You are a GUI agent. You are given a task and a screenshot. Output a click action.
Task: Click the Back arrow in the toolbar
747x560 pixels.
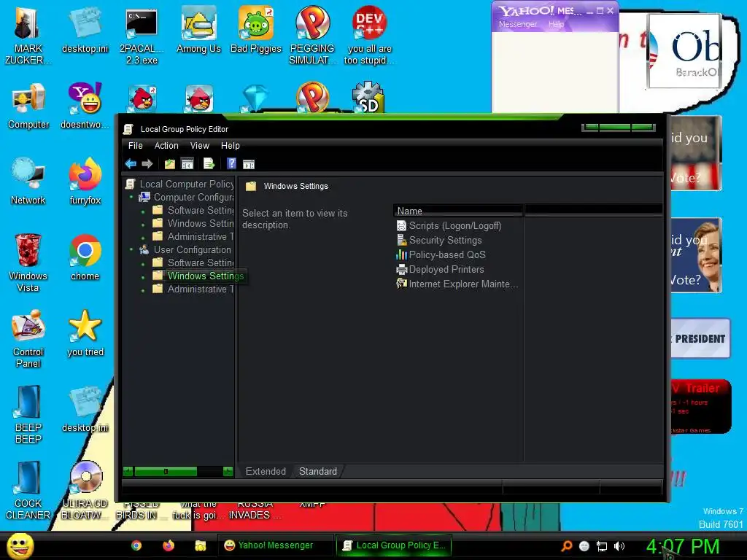click(131, 164)
